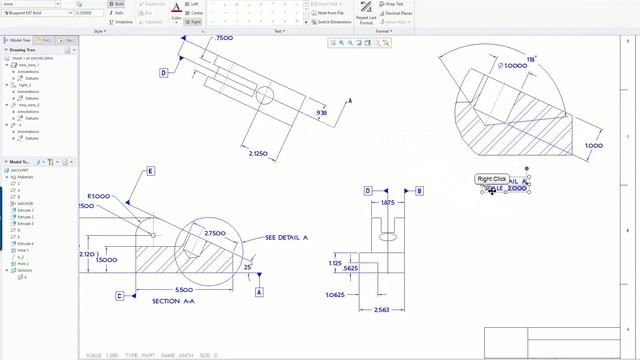The width and height of the screenshot is (640, 360).
Task: Select Extrude 1 feature icon
Action: tap(14, 210)
